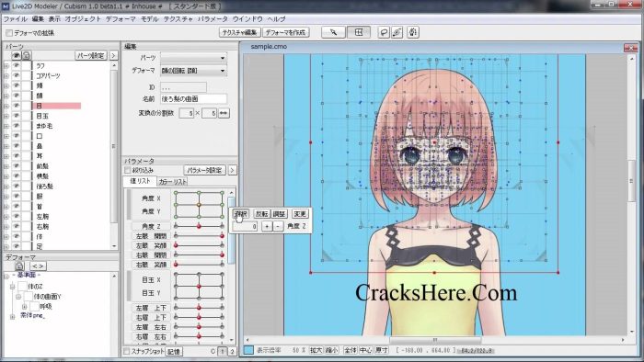This screenshot has width=644, height=362.
Task: Click the '< >' button in Deformer panel
Action: point(38,266)
